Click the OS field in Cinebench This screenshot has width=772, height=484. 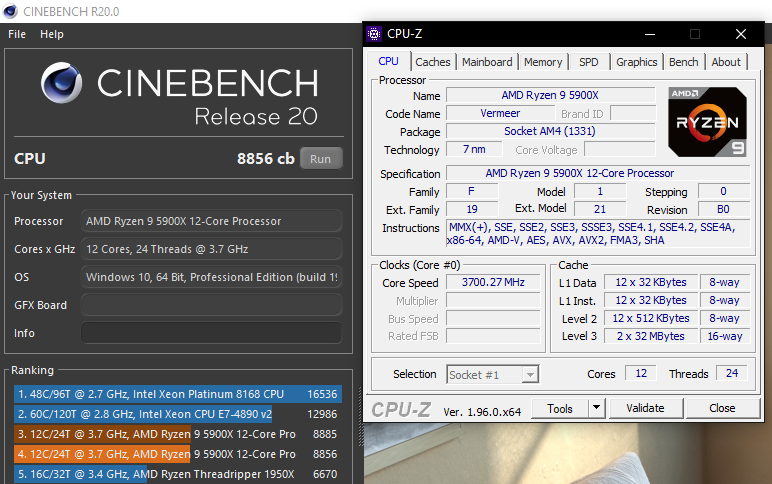click(211, 277)
